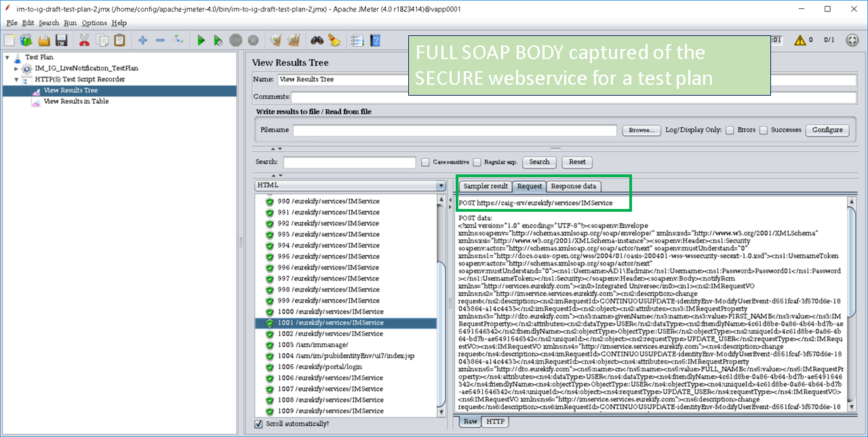Screen dimensions: 868x437
Task: Click the warning triangle error indicator
Action: click(800, 40)
